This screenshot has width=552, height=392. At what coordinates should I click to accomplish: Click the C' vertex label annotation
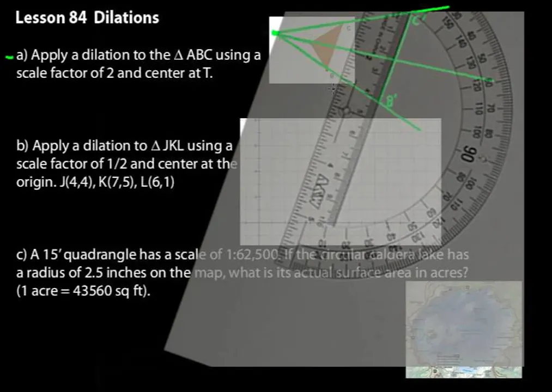[x=416, y=19]
